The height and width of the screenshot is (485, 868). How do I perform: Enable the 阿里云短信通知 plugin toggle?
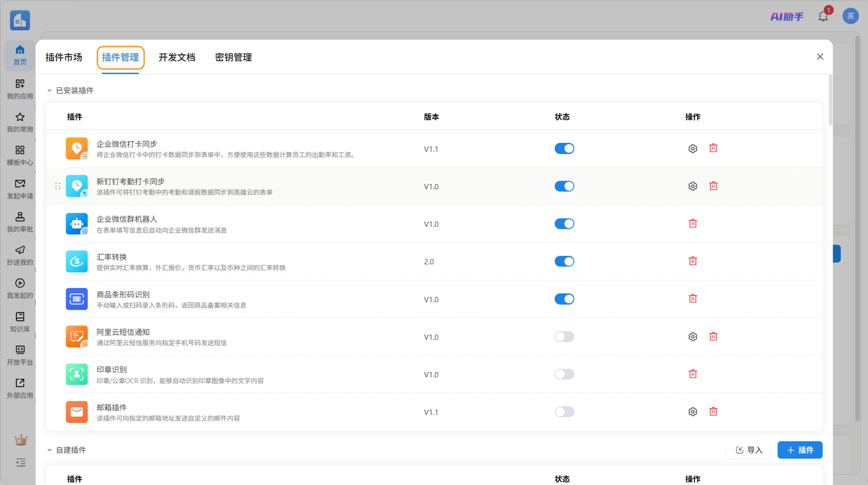pos(564,337)
